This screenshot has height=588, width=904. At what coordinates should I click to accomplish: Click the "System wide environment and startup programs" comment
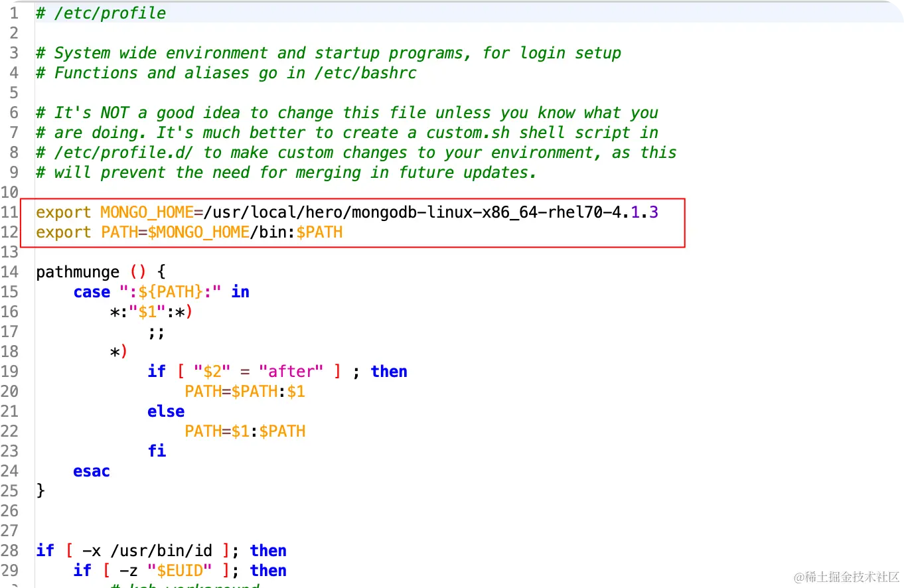pyautogui.click(x=329, y=53)
